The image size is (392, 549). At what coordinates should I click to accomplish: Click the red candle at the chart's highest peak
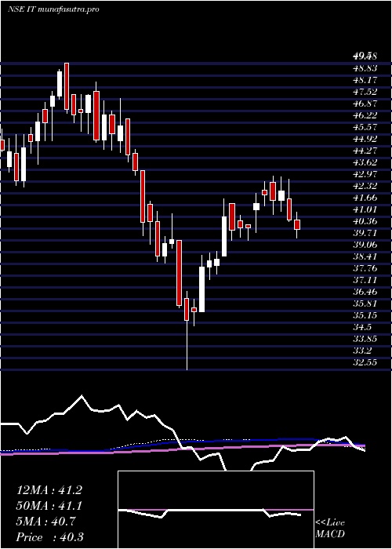click(67, 86)
